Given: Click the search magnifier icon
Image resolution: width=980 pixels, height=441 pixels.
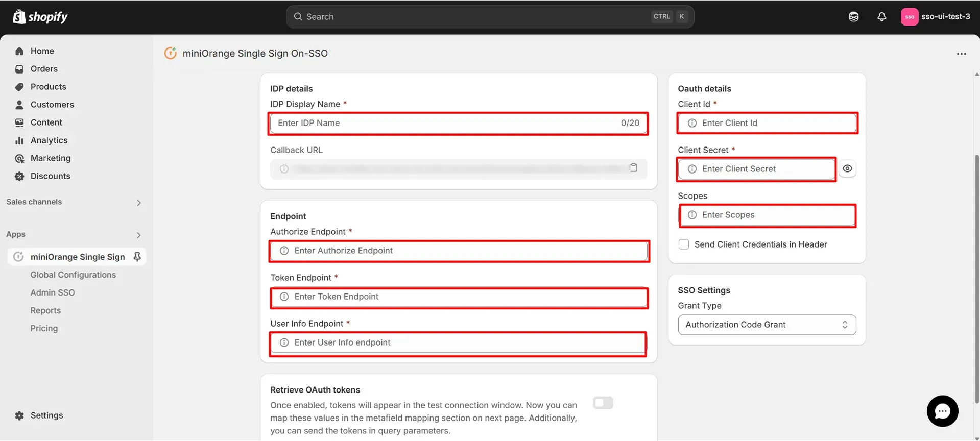Looking at the screenshot, I should (x=298, y=17).
